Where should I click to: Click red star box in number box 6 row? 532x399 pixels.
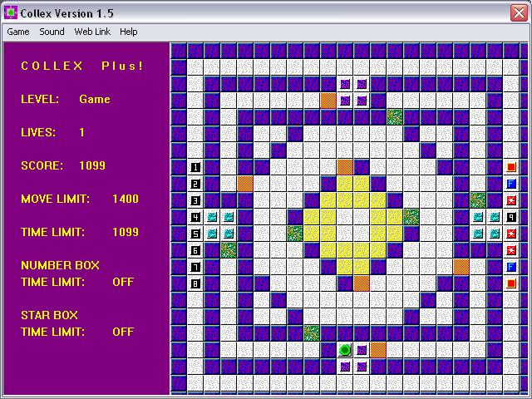click(511, 250)
